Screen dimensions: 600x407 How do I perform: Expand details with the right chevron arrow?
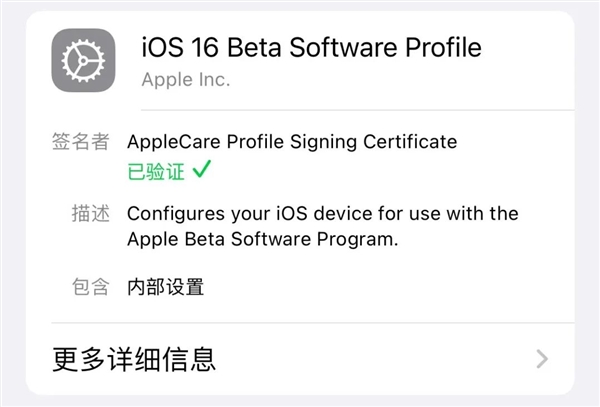point(542,359)
